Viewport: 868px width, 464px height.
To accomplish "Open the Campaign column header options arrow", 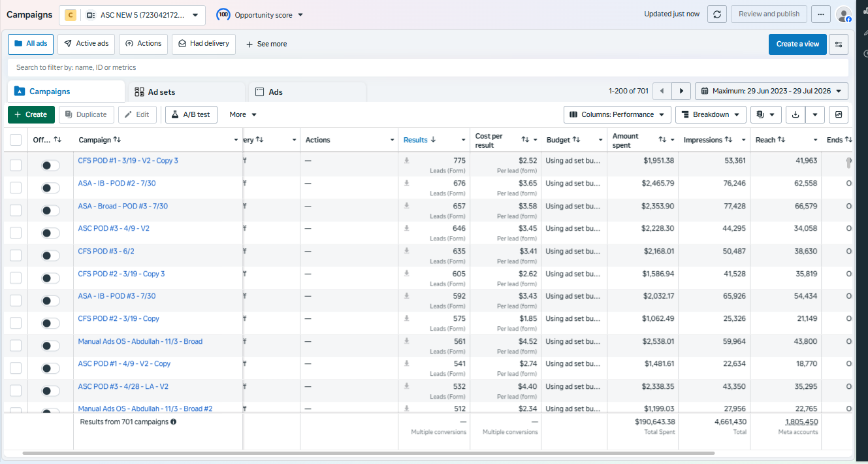I will (x=236, y=141).
